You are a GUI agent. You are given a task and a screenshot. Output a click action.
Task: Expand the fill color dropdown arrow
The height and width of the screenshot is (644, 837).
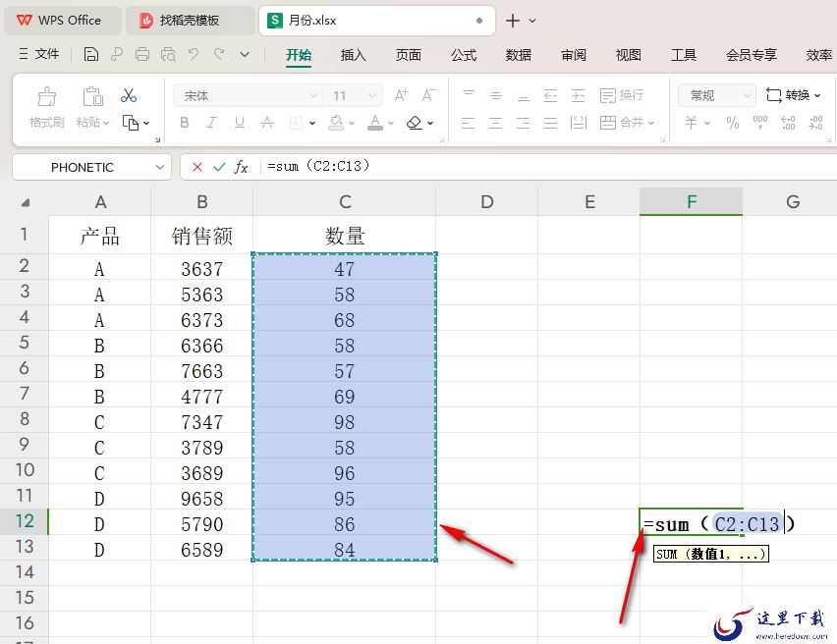(x=352, y=123)
